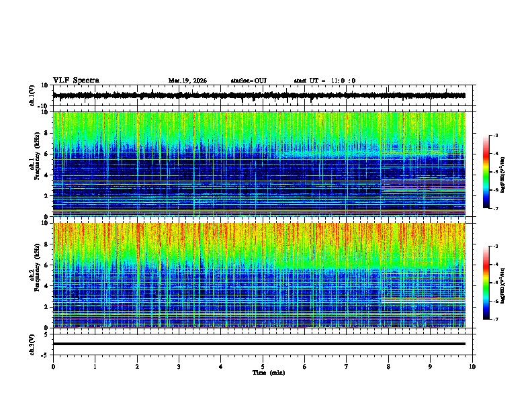
Task: Click time axis tick label "9"
Action: [430, 367]
